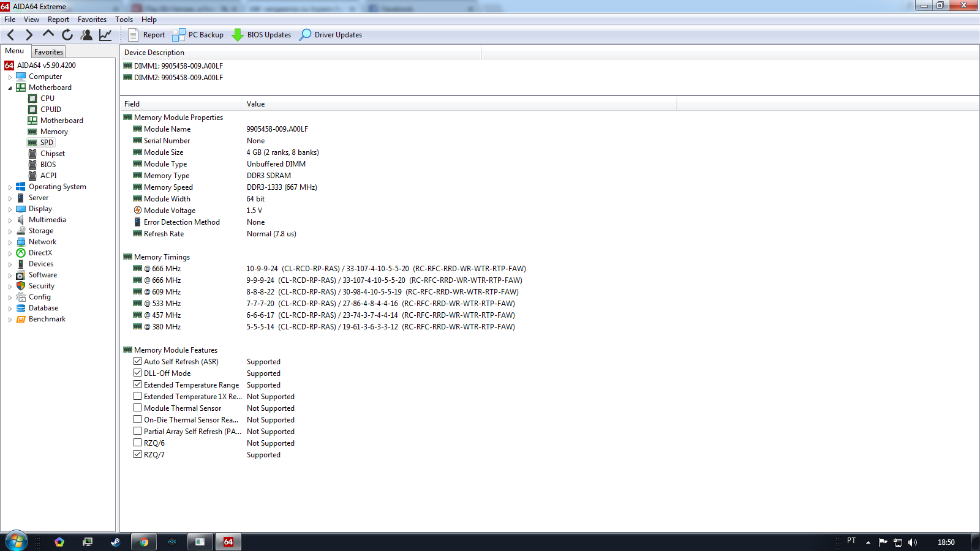
Task: Expand the Multimedia tree node
Action: click(10, 220)
